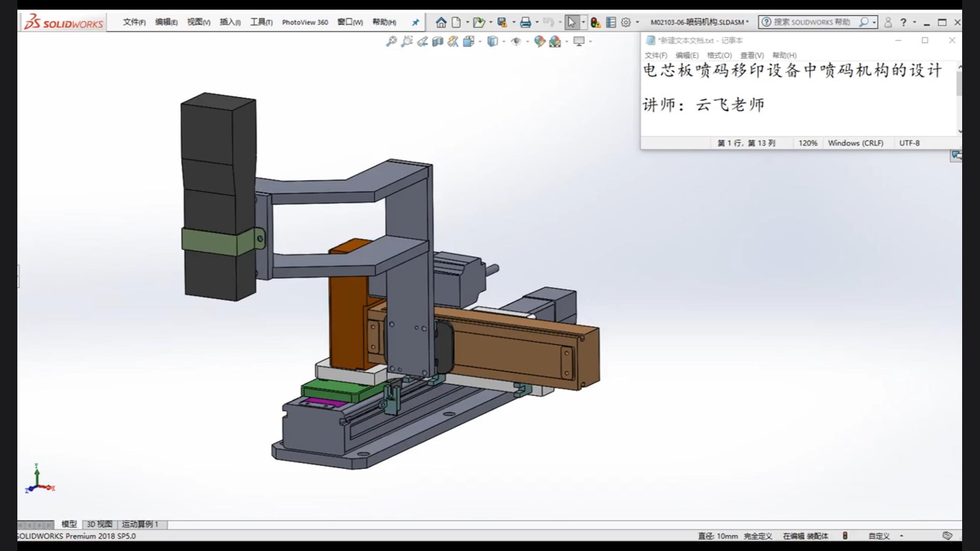The image size is (980, 551).
Task: Expand the Options gear dropdown arrow
Action: click(638, 22)
